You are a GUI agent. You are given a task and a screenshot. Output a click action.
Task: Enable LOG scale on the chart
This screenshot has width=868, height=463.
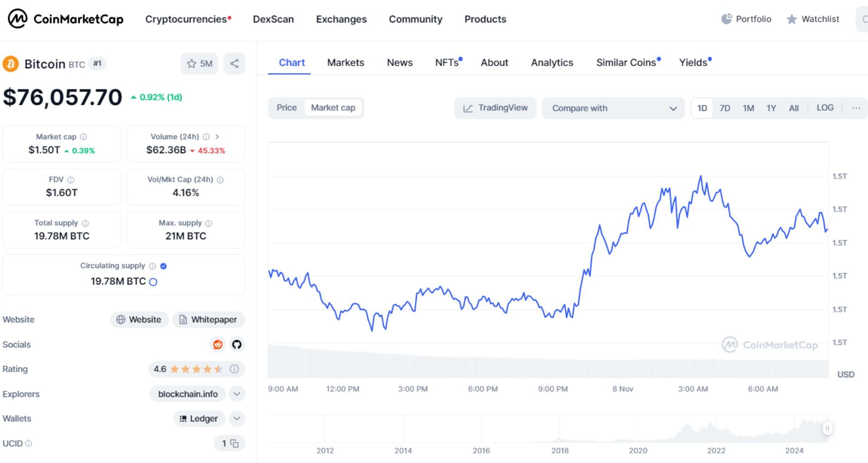click(x=826, y=108)
